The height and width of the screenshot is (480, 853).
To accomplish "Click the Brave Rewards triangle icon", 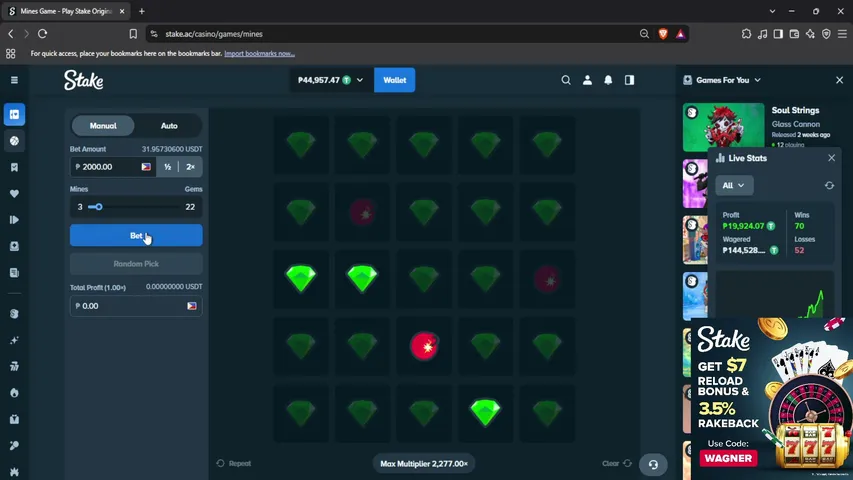I will [681, 34].
